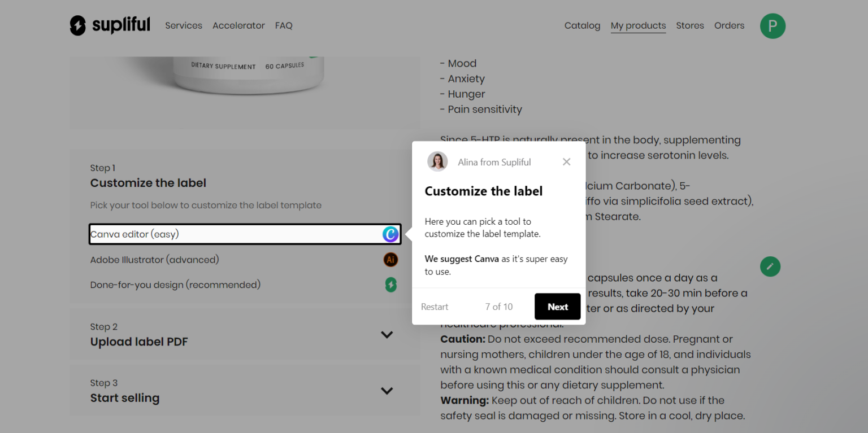Expand Step 3 Start selling chevron
The width and height of the screenshot is (868, 433).
[x=387, y=391]
